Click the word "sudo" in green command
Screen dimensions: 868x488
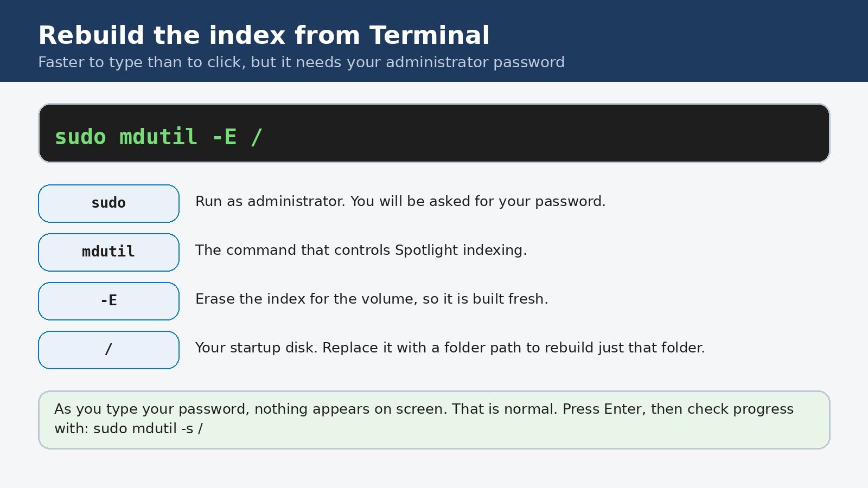[80, 137]
